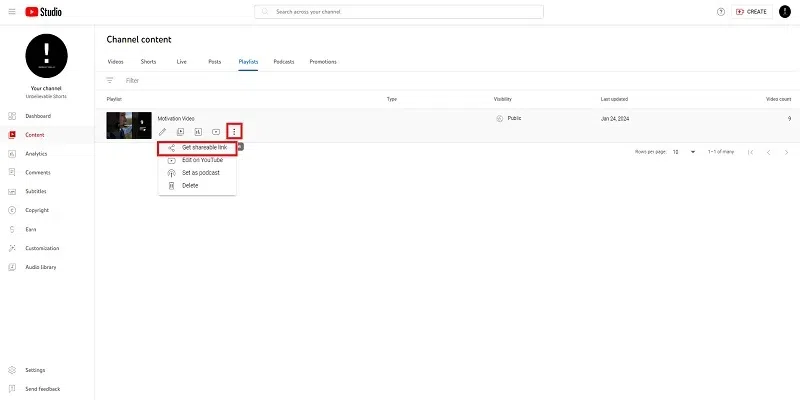
Task: Go to the previous page arrow
Action: [x=768, y=152]
